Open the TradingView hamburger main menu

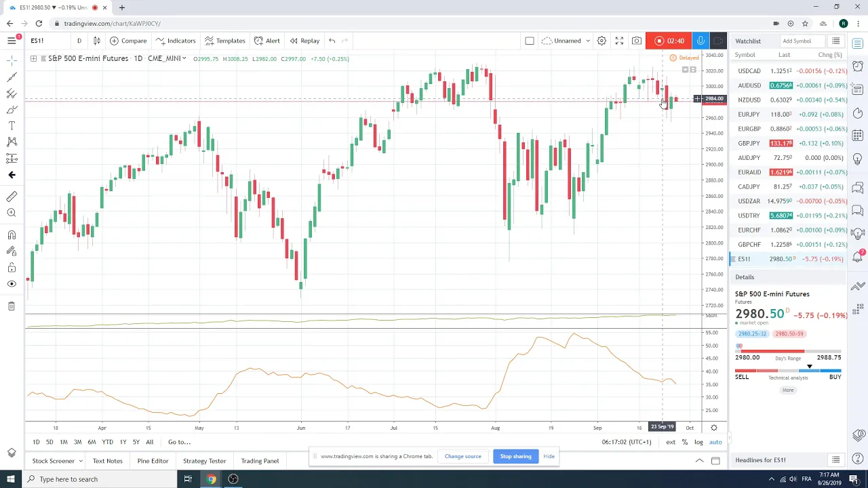pyautogui.click(x=12, y=41)
